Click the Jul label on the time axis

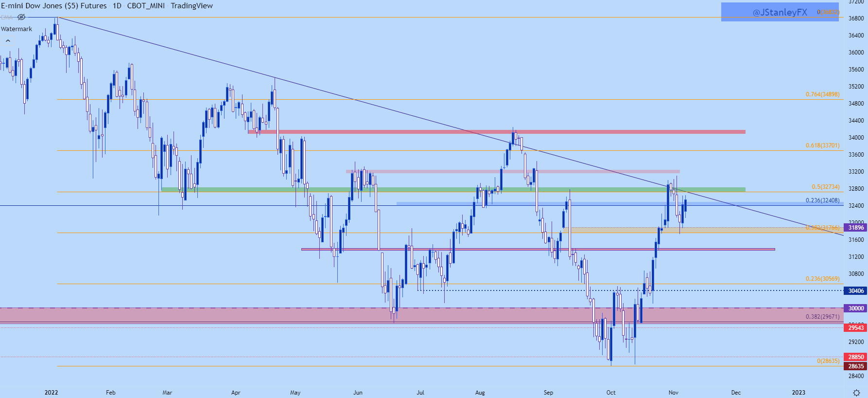pos(420,393)
